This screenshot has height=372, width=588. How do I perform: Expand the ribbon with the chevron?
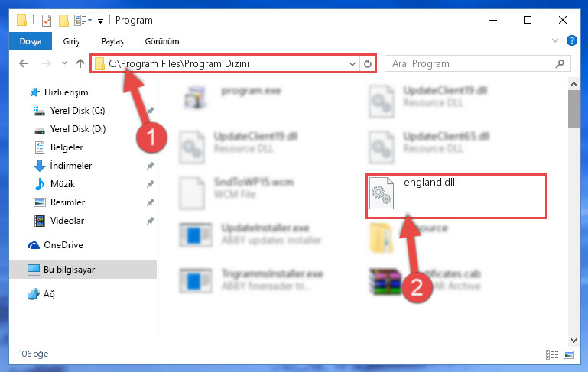[555, 40]
